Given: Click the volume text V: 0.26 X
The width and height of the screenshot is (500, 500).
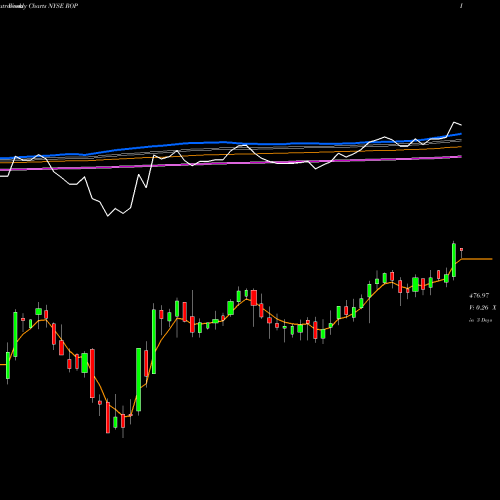Looking at the screenshot, I should [x=482, y=308].
